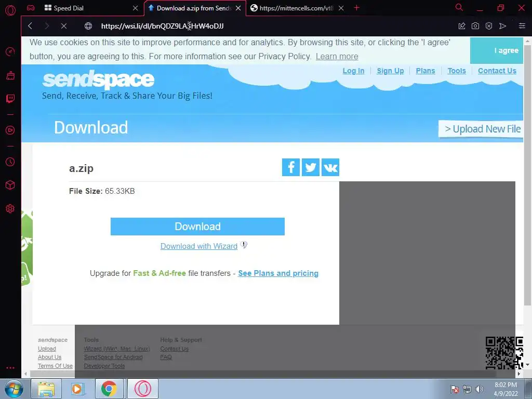Viewport: 532px width, 399px height.
Task: Click the vertical page scrollbar
Action: (x=527, y=175)
